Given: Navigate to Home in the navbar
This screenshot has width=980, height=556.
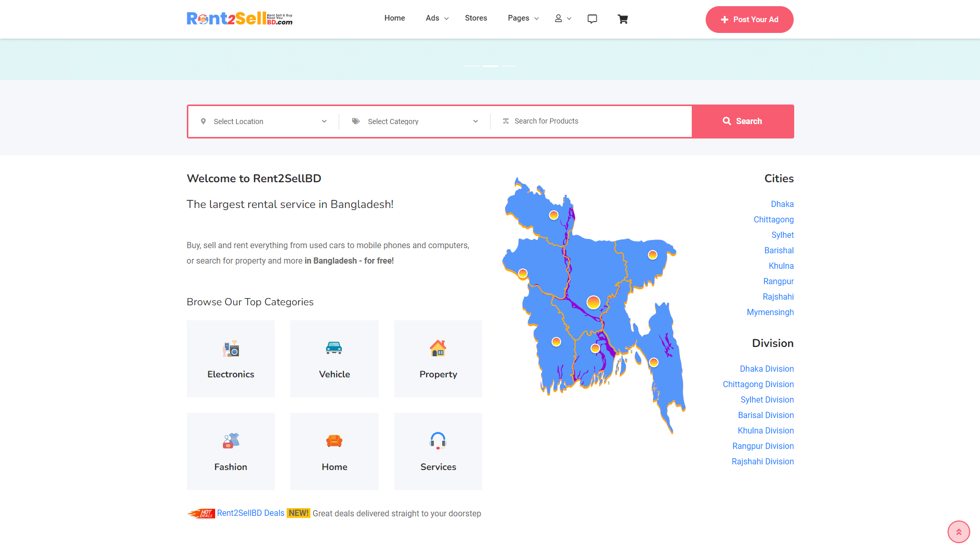Looking at the screenshot, I should tap(394, 18).
